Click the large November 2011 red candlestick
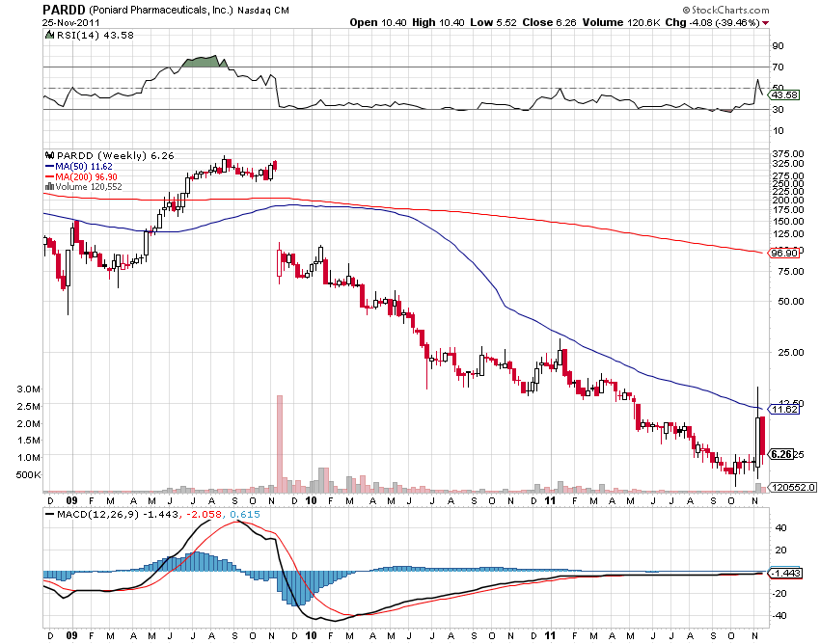820x644 pixels. click(762, 435)
